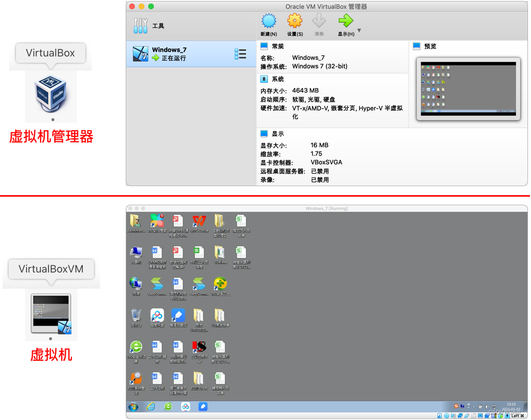
Task: Open 打印系统查询 desktop shortcut
Action: 136,383
